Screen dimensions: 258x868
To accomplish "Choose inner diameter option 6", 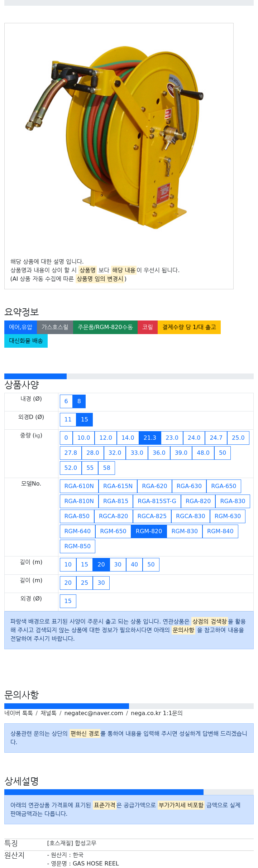I will click(x=66, y=401).
